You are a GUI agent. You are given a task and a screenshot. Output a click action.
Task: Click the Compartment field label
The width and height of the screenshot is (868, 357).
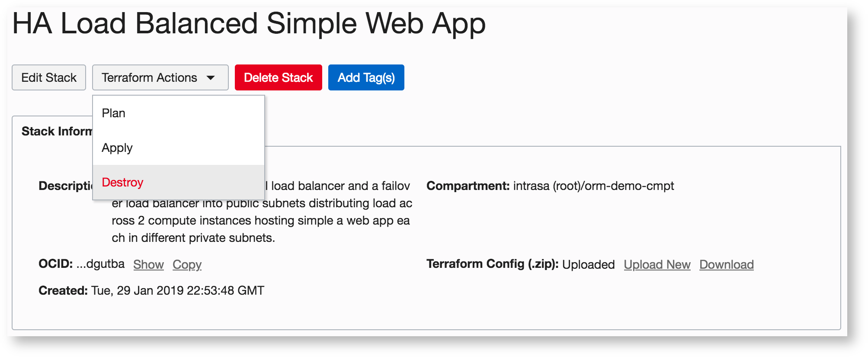coord(468,186)
